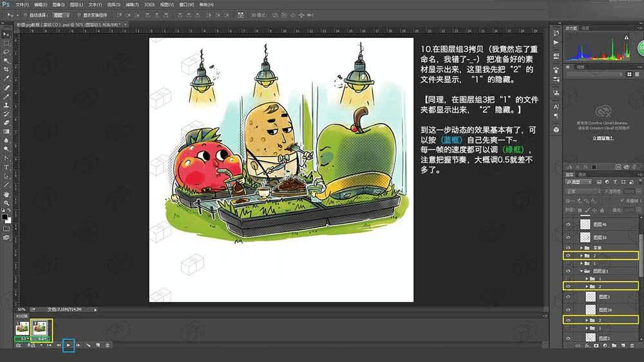This screenshot has width=644, height=362.
Task: Go to the previous animation frame
Action: [x=59, y=345]
